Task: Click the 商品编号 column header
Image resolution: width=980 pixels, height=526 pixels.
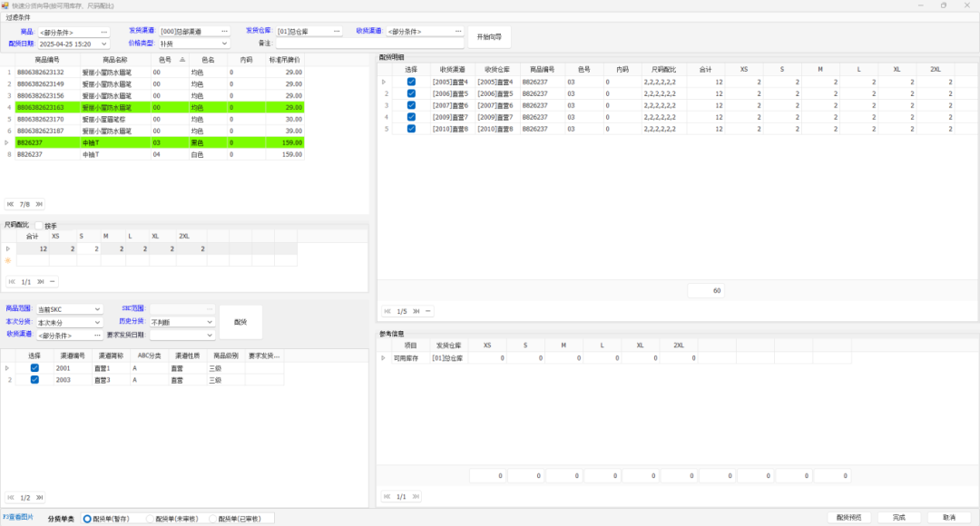Action: coord(47,60)
